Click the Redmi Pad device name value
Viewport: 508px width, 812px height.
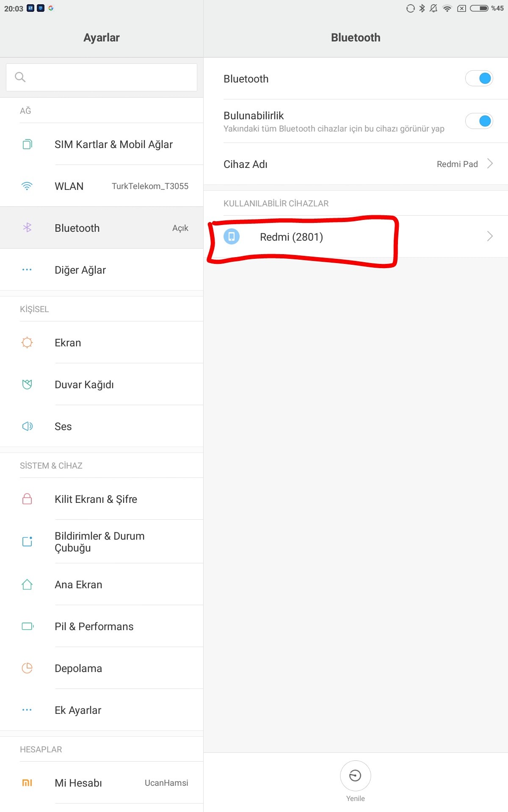click(457, 164)
